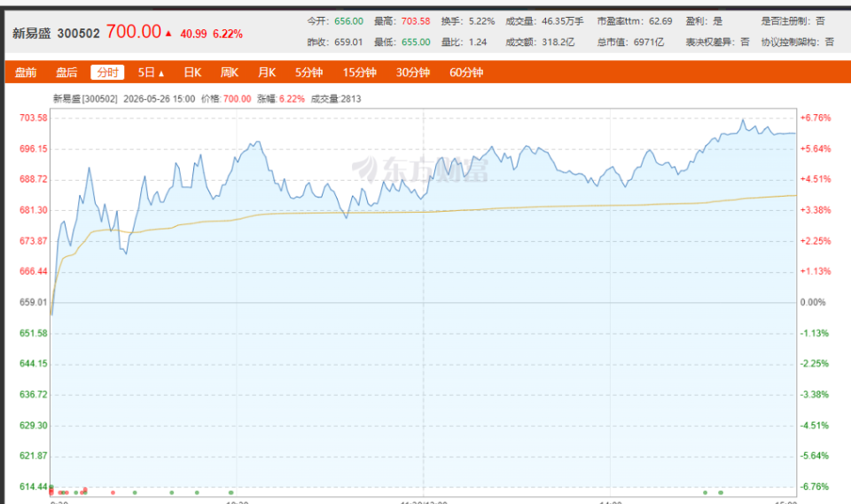Click the 688.72 left axis label
This screenshot has height=504, width=851.
(34, 179)
